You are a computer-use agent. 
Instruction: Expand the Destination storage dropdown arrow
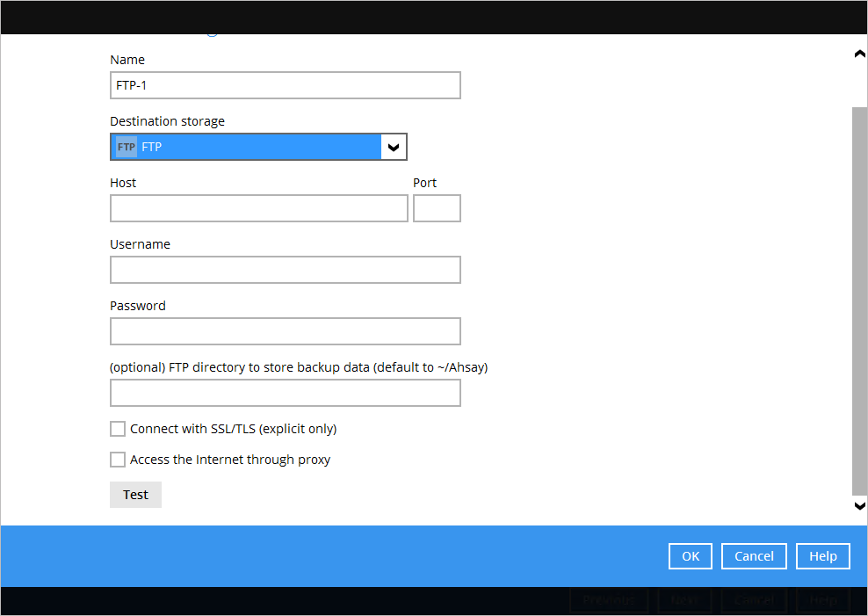[x=394, y=147]
